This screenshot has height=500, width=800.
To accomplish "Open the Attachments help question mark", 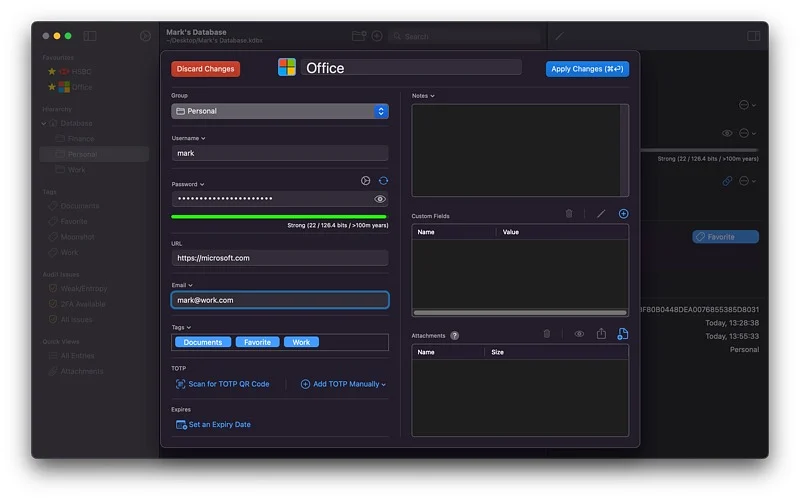I will coord(455,335).
